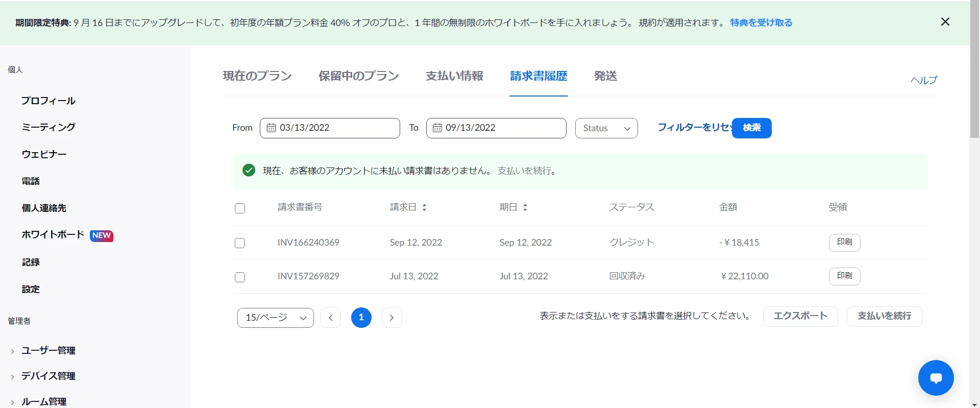The width and height of the screenshot is (980, 408).
Task: Click 特典を受け取る link in banner
Action: (x=761, y=22)
